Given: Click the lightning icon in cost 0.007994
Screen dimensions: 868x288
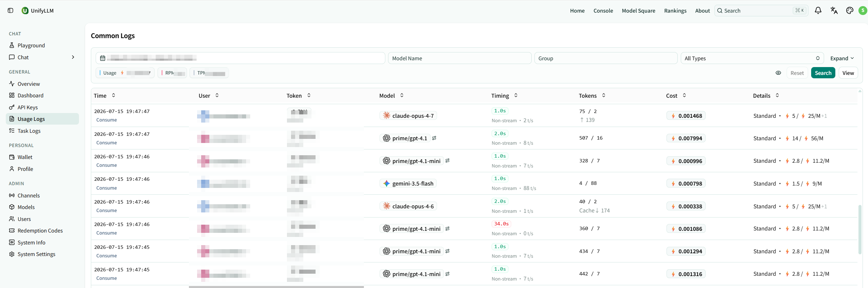Looking at the screenshot, I should [673, 138].
